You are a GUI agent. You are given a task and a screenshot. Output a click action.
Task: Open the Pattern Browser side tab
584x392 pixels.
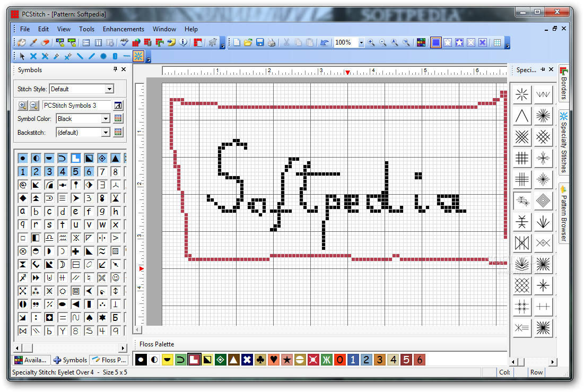pos(564,213)
